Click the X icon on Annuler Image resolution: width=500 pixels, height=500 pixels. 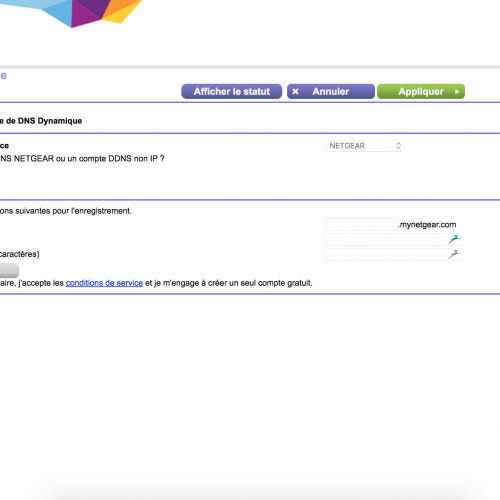coord(295,91)
